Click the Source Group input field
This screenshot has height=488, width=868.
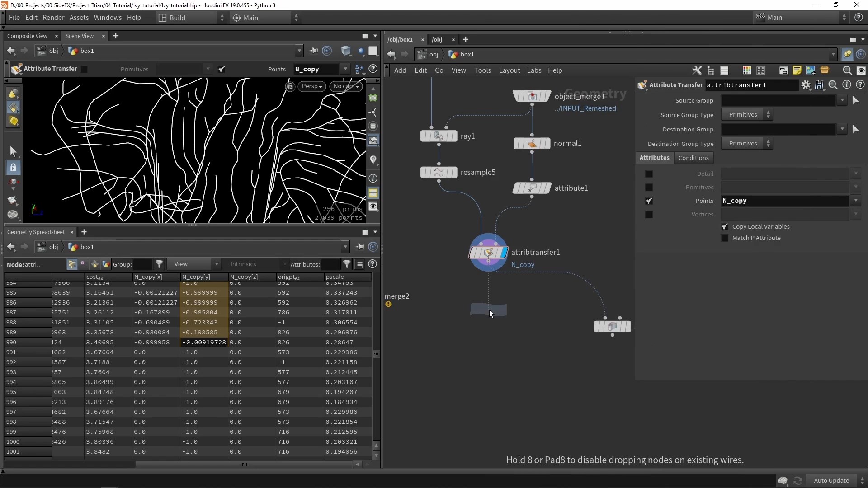click(x=778, y=101)
